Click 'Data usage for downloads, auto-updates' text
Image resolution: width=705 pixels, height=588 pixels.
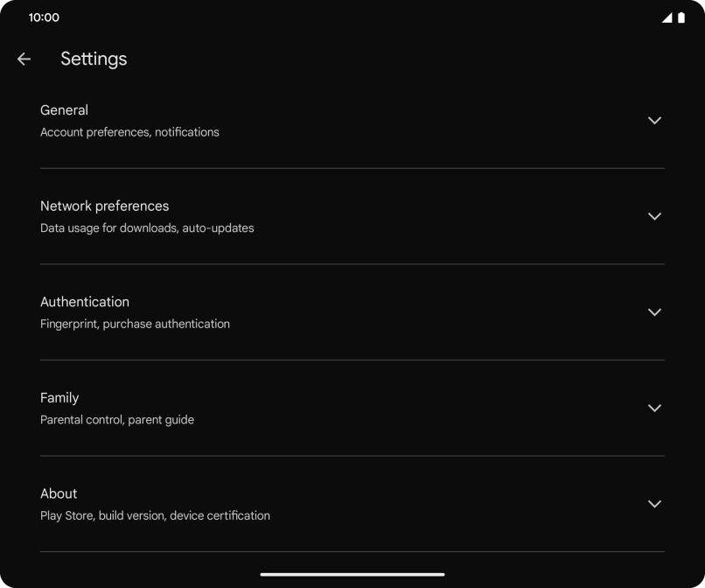(147, 228)
